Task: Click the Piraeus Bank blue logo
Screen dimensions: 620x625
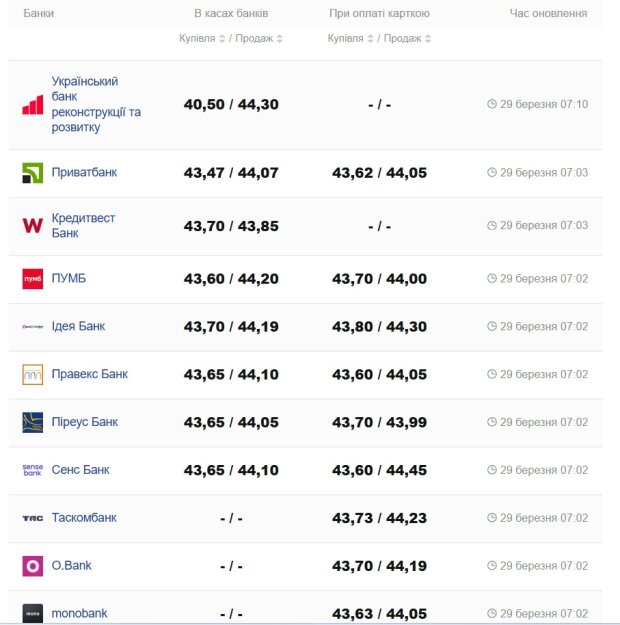Action: pos(32,422)
